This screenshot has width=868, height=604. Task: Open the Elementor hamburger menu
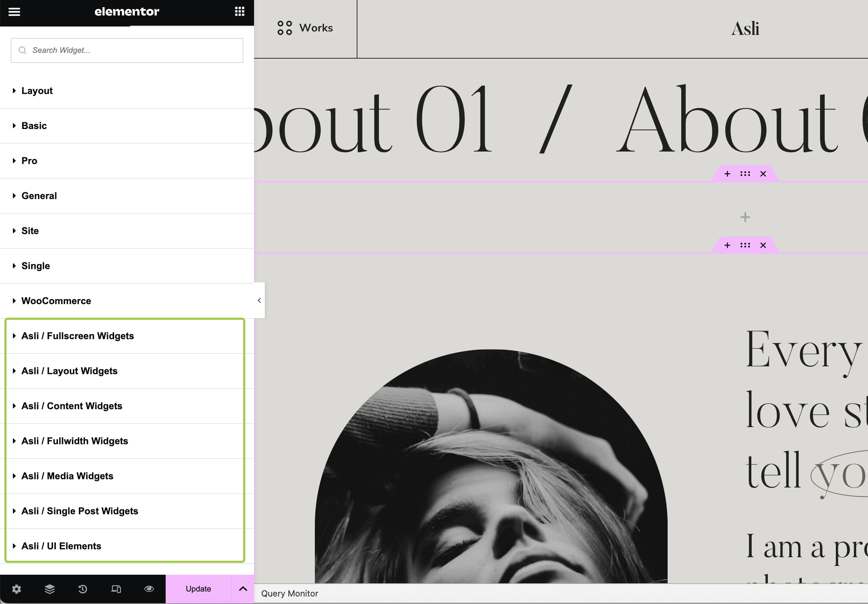click(14, 12)
